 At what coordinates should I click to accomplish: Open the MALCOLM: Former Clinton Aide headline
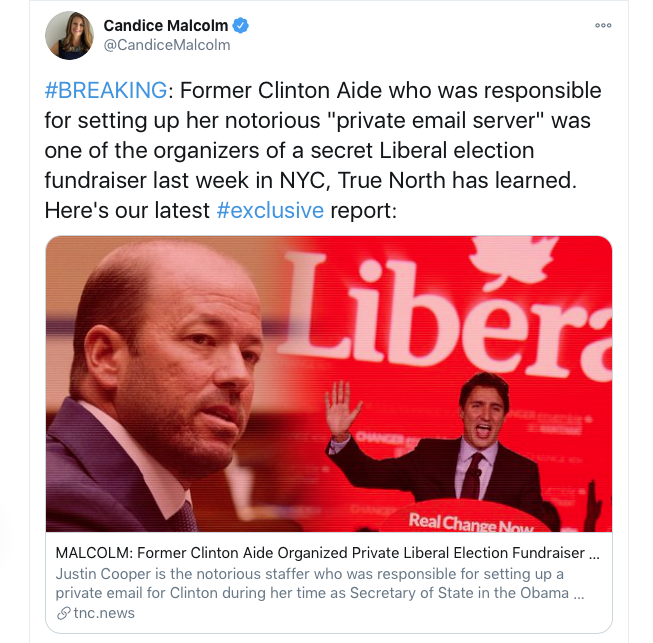coord(327,553)
